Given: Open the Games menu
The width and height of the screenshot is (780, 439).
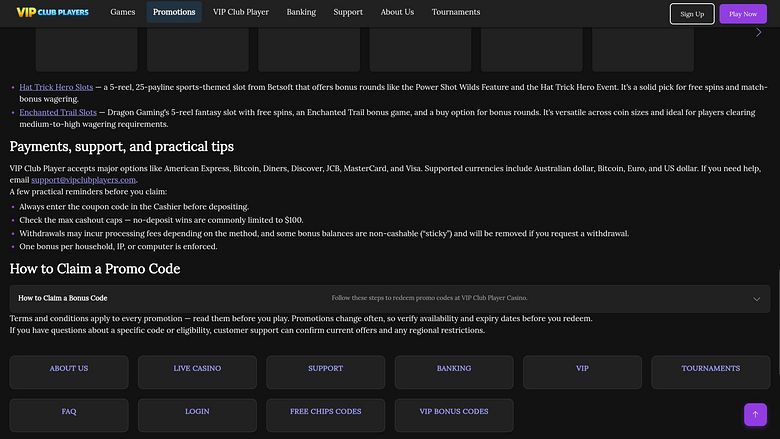Looking at the screenshot, I should [x=122, y=12].
